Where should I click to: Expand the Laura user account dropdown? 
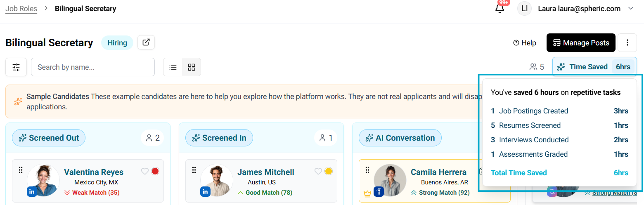tap(630, 9)
